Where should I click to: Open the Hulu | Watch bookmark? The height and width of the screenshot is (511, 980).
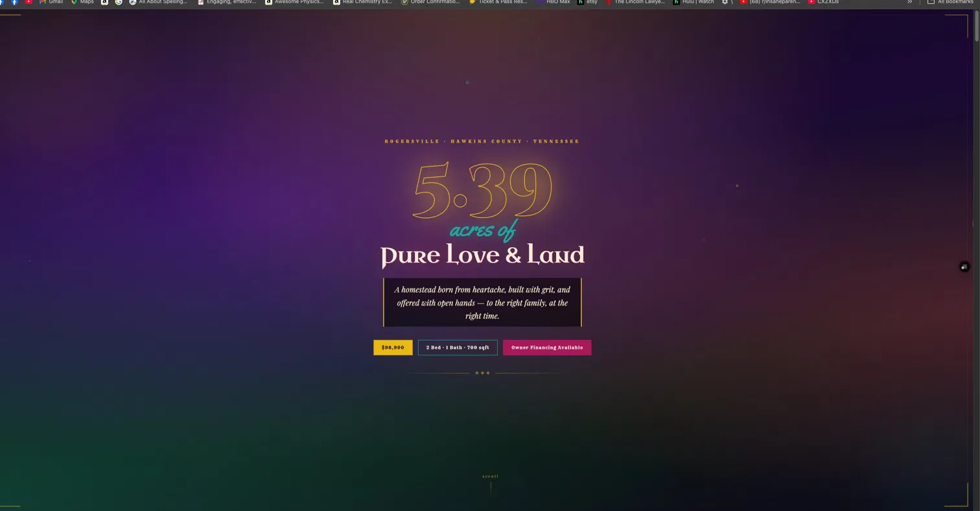[694, 2]
